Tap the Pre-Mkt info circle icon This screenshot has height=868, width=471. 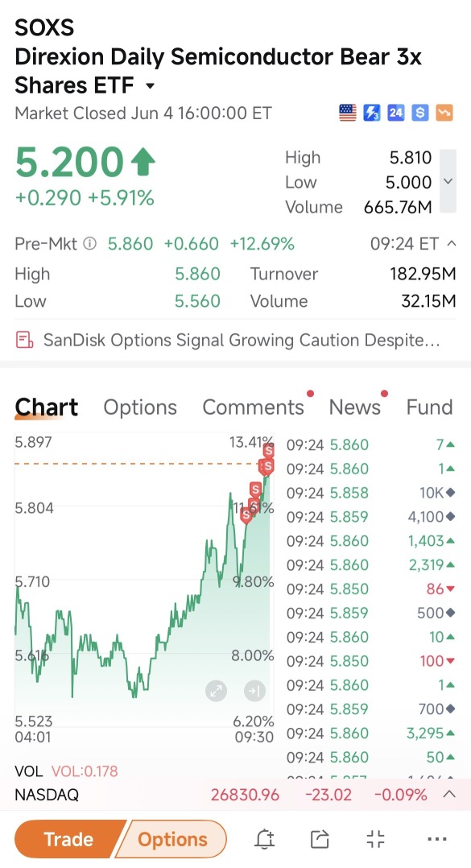coord(89,243)
